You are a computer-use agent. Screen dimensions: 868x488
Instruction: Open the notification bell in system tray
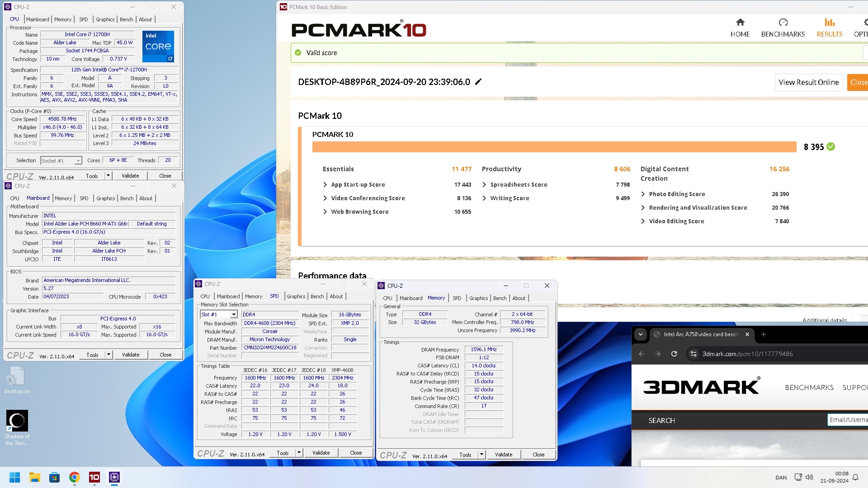pyautogui.click(x=855, y=477)
